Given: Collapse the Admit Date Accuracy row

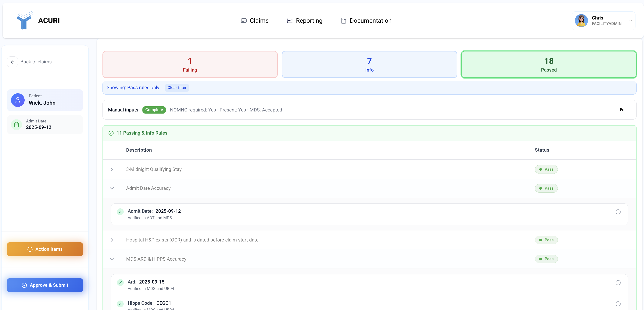Looking at the screenshot, I should [x=112, y=188].
